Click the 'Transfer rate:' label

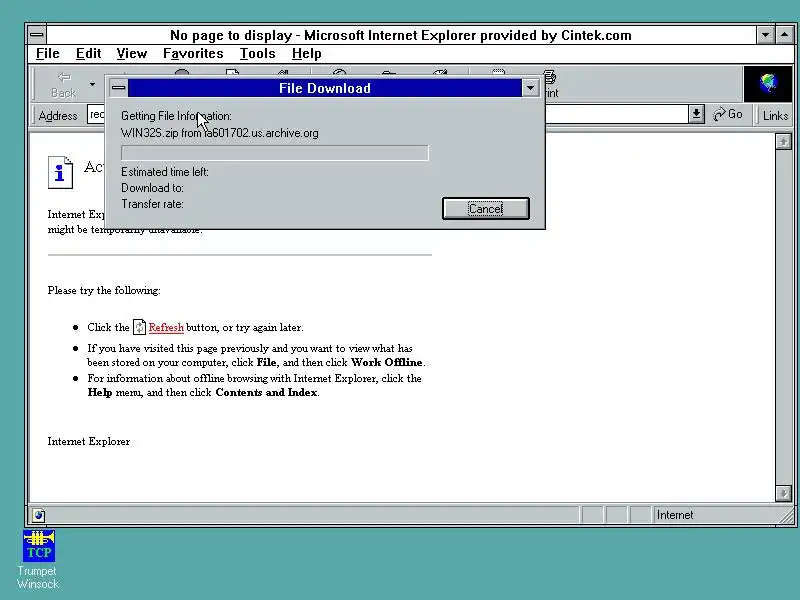pyautogui.click(x=152, y=204)
